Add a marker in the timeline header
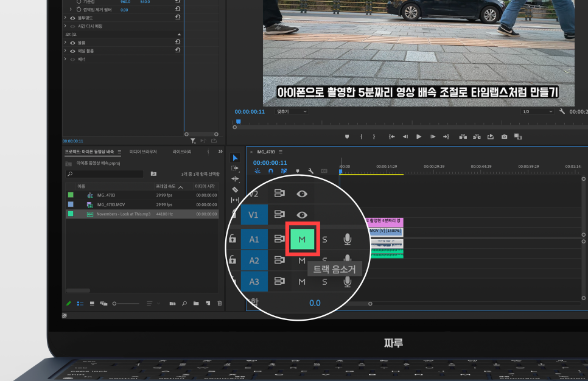 tap(298, 171)
